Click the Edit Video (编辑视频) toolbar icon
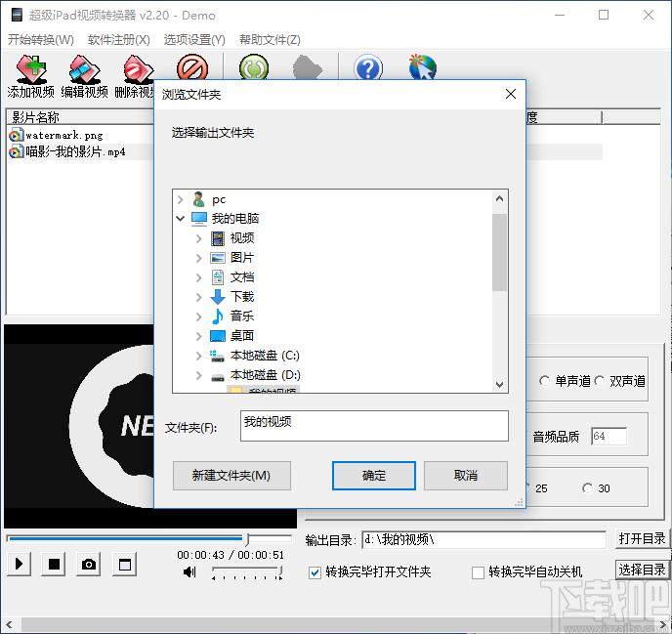 click(84, 70)
